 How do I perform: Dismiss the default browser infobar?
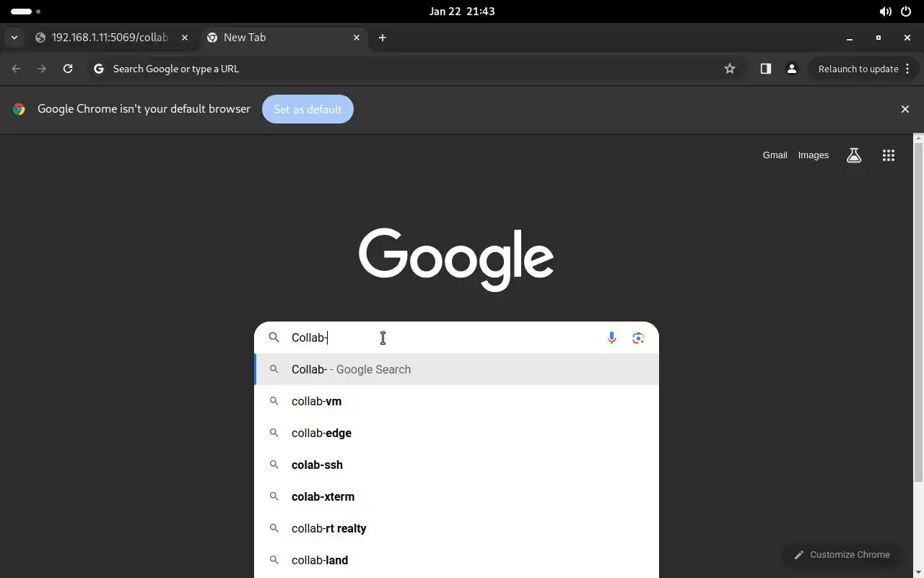pyautogui.click(x=905, y=109)
